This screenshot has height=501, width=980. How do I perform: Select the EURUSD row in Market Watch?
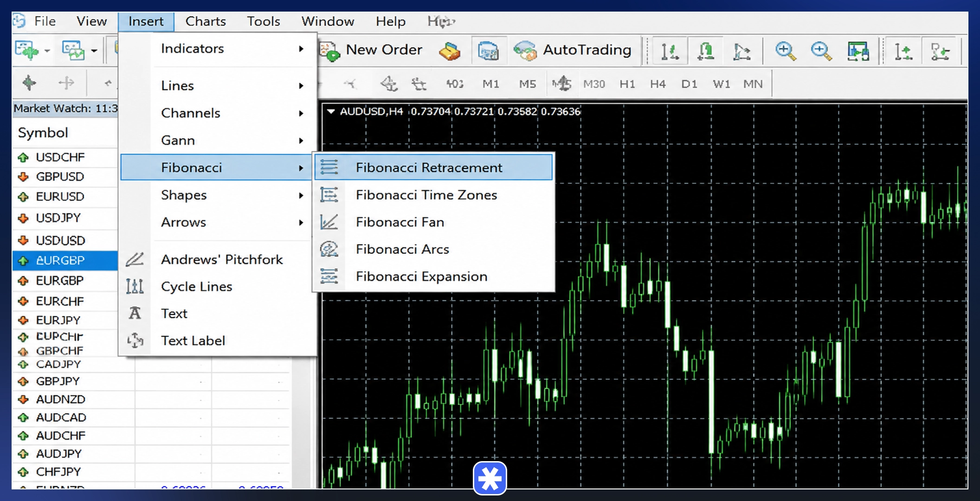coord(65,197)
